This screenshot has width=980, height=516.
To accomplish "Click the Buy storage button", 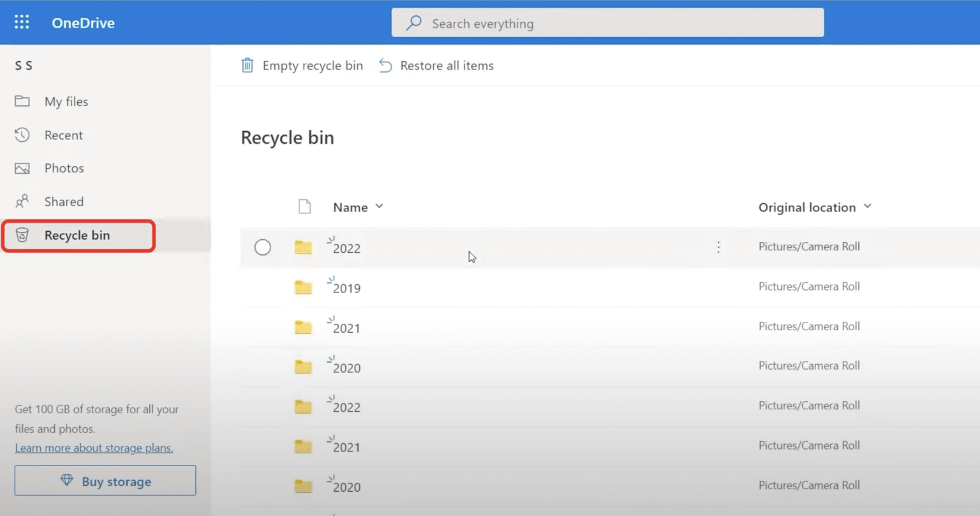I will (105, 481).
